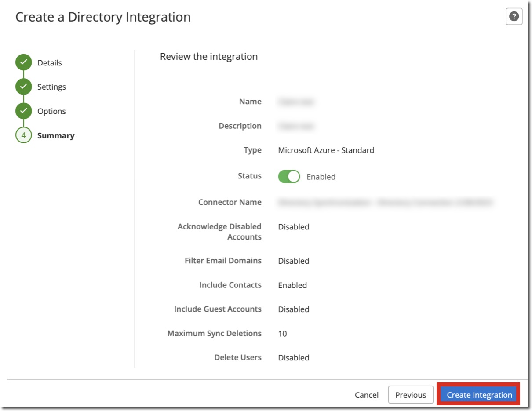532x411 pixels.
Task: Click the Maximum Sync Deletions value of 10
Action: pos(282,333)
